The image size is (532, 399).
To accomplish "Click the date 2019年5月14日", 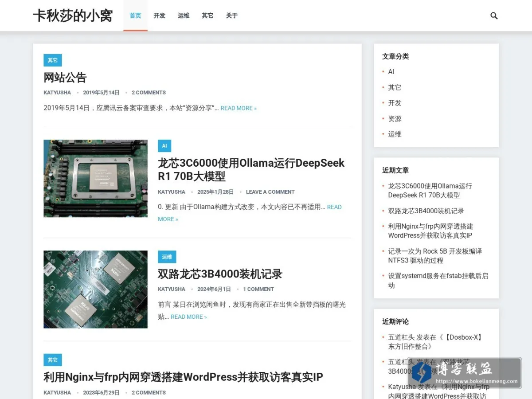I will click(x=102, y=93).
